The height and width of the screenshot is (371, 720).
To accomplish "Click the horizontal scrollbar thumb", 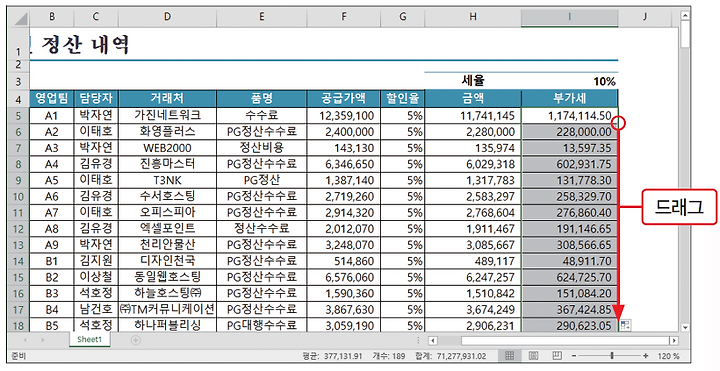I will coord(565,341).
